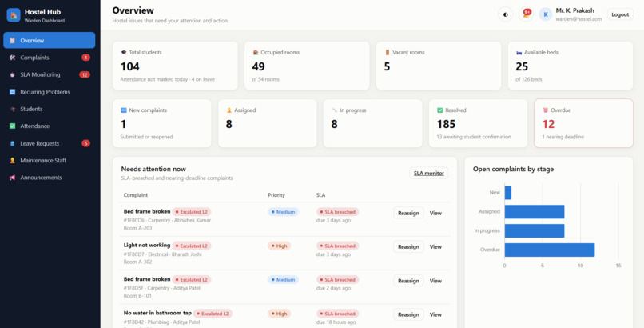Open SLA Monitoring from sidebar
Image resolution: width=644 pixels, height=328 pixels.
(x=50, y=75)
